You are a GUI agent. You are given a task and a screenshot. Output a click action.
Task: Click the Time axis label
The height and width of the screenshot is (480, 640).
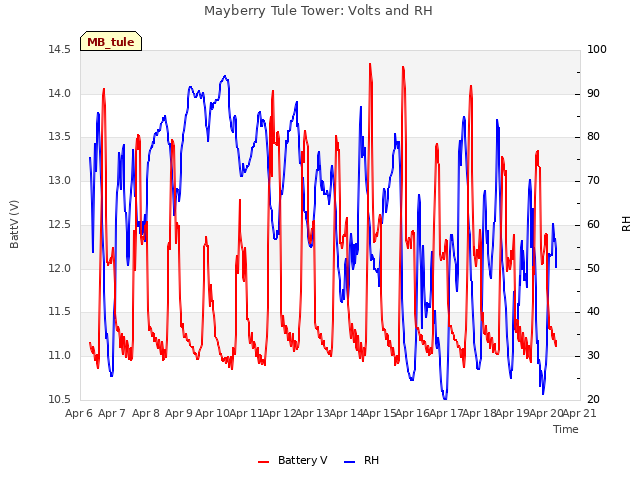(566, 429)
